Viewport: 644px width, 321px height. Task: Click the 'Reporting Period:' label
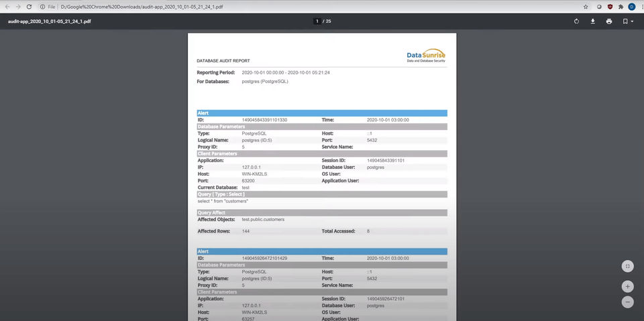[x=215, y=72]
